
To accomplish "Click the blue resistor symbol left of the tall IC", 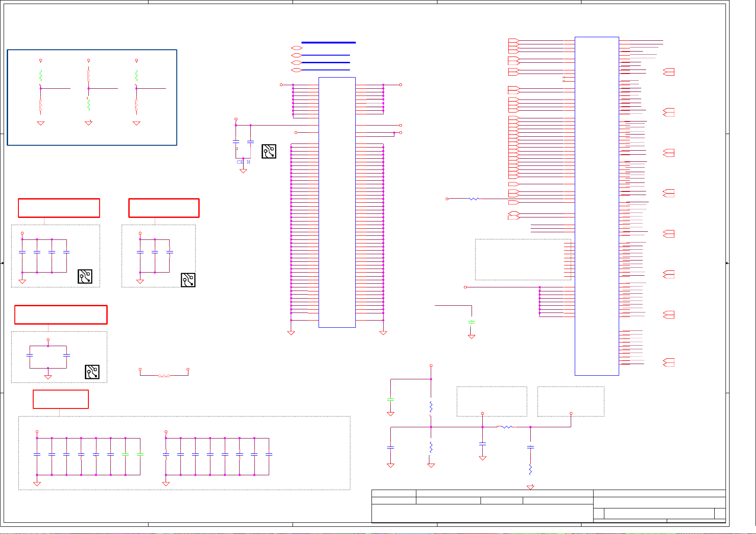I will (473, 199).
